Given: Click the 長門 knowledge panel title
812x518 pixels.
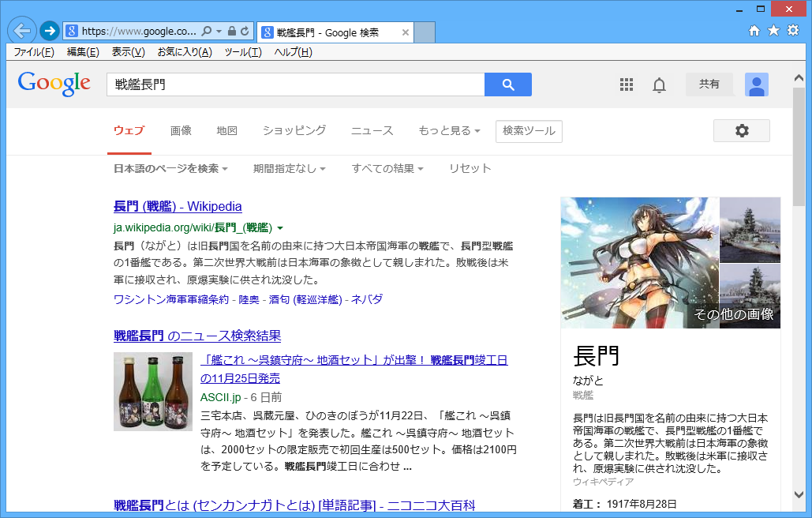Looking at the screenshot, I should (596, 356).
